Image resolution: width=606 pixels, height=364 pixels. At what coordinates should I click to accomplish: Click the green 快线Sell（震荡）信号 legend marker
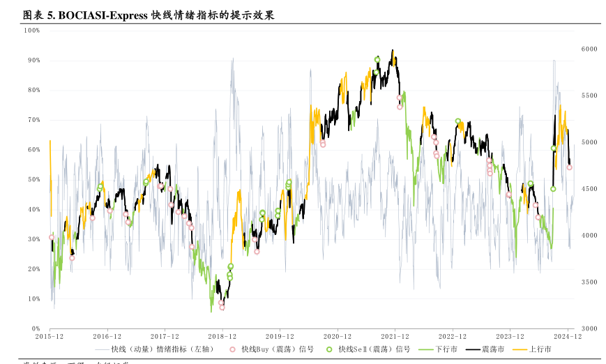329,349
